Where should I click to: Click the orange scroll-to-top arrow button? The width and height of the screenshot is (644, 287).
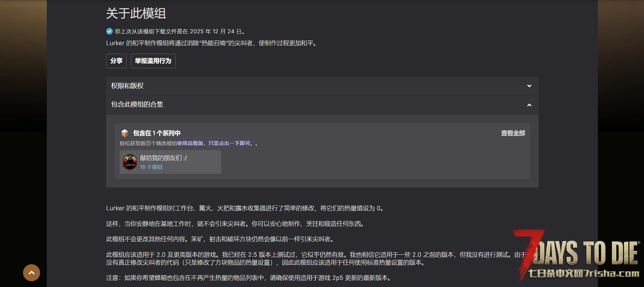click(x=32, y=272)
